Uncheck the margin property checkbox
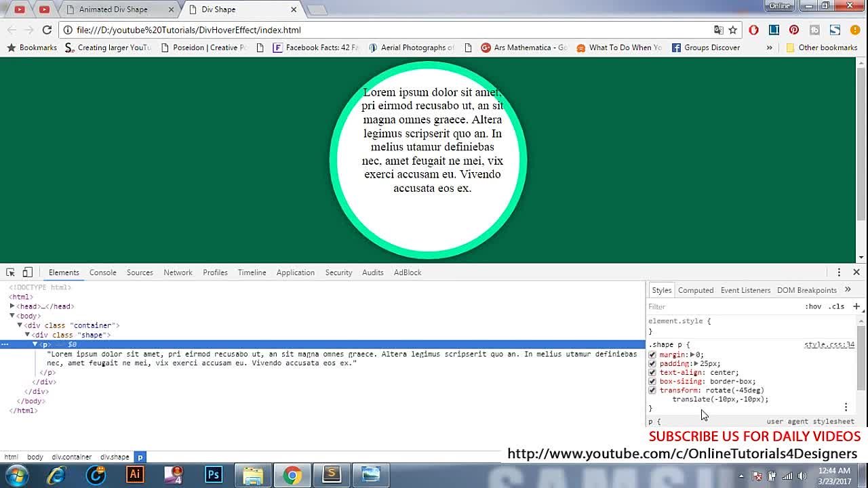The height and width of the screenshot is (488, 868). pos(652,354)
